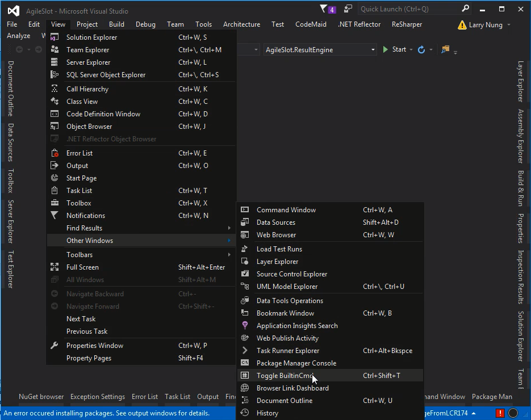The height and width of the screenshot is (420, 531).
Task: Select Toggle BuiltinCmd menu entry
Action: (330, 376)
